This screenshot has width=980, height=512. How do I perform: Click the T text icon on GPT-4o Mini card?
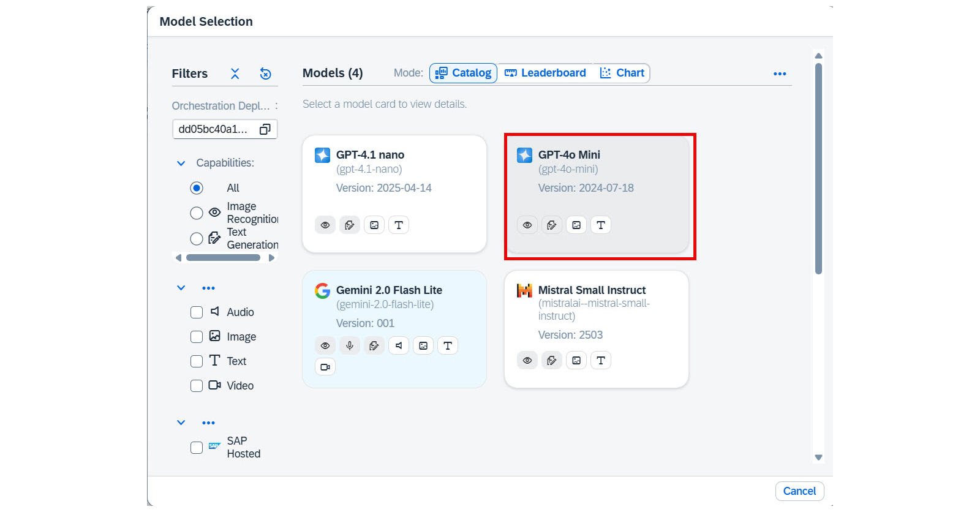click(x=601, y=225)
